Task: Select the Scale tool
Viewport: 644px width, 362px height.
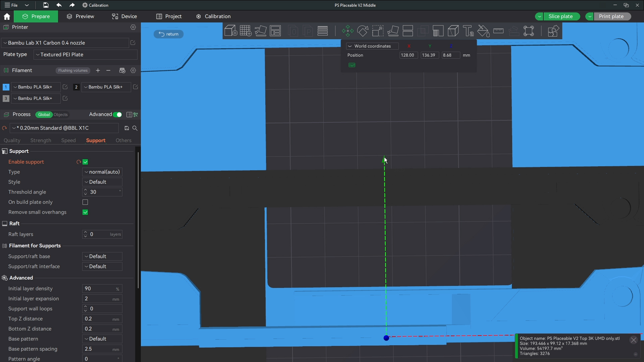Action: (378, 31)
